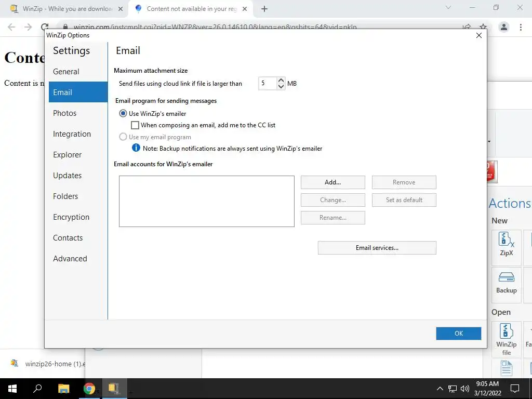532x399 pixels.
Task: Confirm options with OK button
Action: 458,333
